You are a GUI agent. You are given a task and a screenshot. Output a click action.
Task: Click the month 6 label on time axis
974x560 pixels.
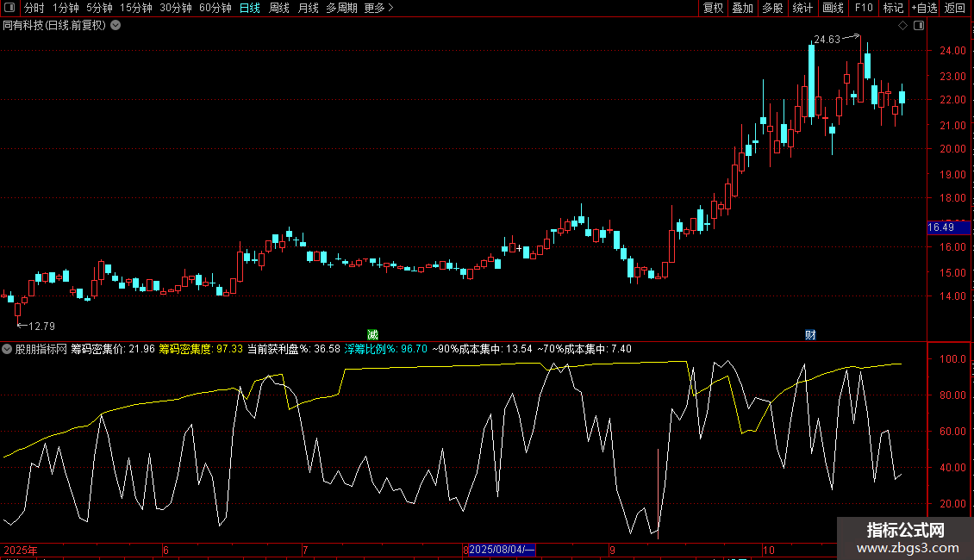[165, 550]
